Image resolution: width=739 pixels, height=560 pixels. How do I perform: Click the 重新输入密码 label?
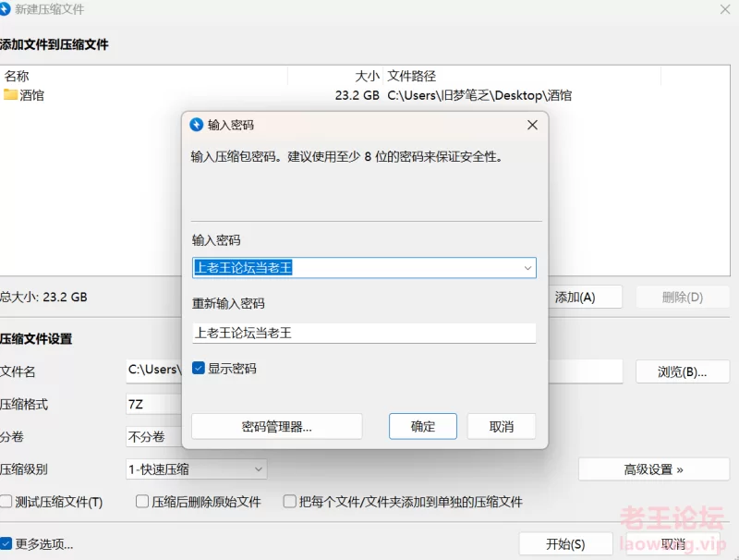tap(228, 303)
